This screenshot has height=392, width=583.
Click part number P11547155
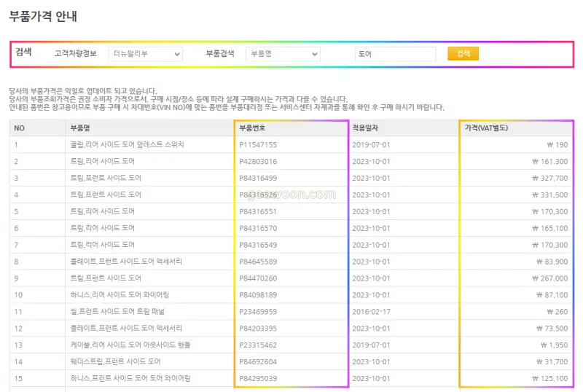coord(258,145)
